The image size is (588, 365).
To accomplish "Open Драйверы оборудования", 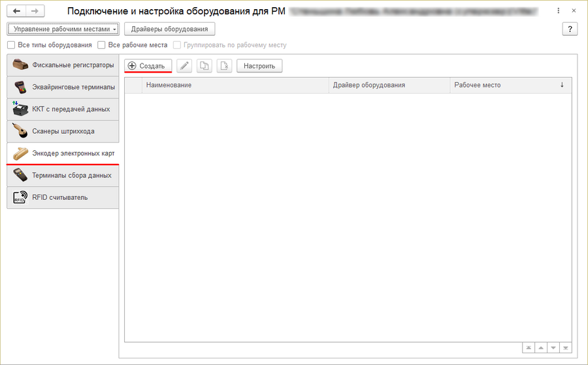I will point(169,29).
